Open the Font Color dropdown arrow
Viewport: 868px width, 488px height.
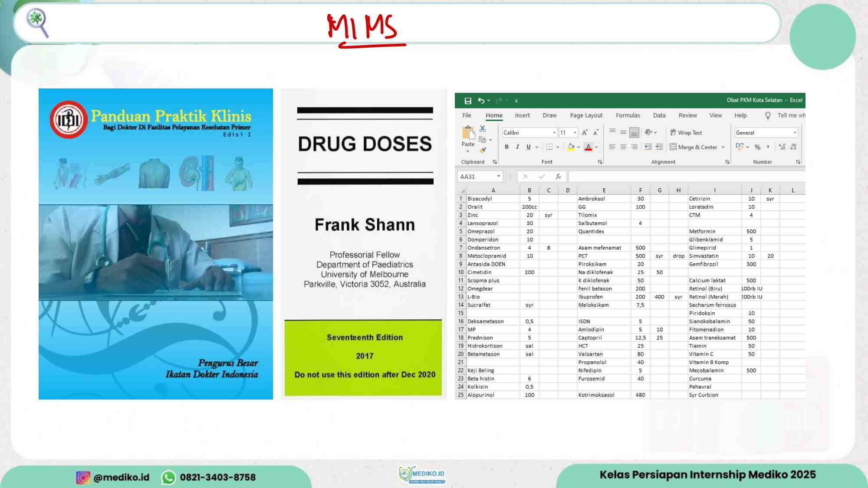596,147
